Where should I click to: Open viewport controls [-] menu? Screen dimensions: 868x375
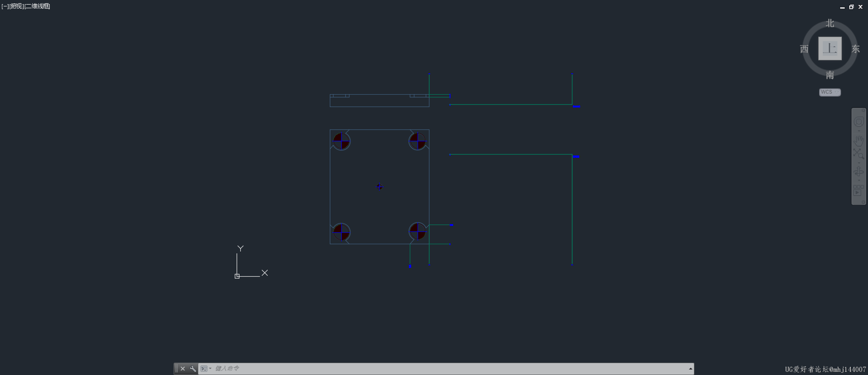pyautogui.click(x=5, y=6)
